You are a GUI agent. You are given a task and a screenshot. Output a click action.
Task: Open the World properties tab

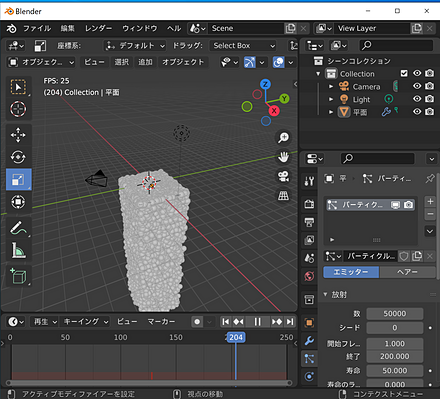[x=309, y=276]
